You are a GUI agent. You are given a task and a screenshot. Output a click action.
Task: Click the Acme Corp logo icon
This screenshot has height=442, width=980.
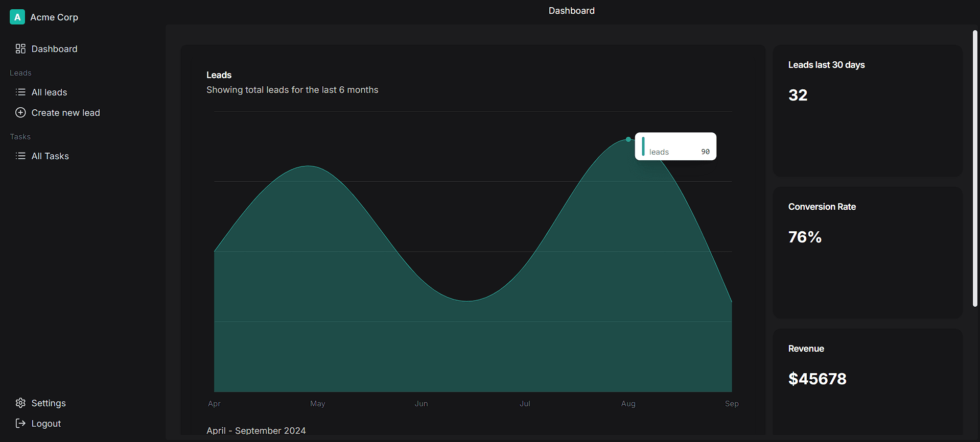click(17, 17)
